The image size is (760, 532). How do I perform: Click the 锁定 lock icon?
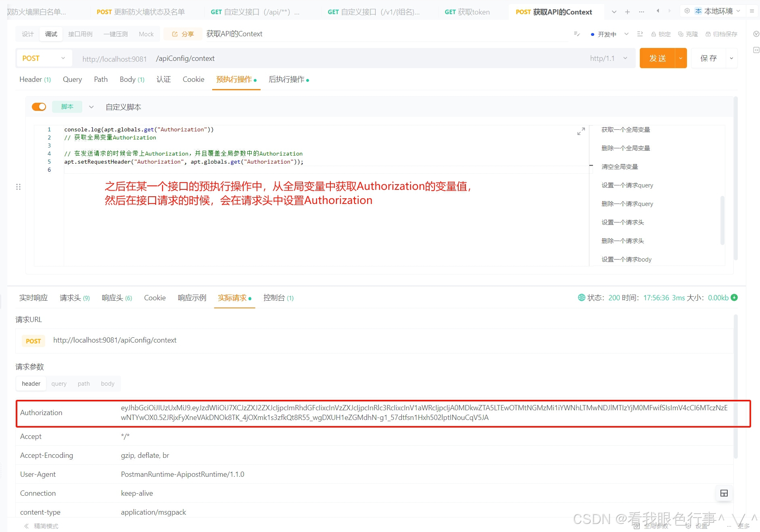(661, 34)
